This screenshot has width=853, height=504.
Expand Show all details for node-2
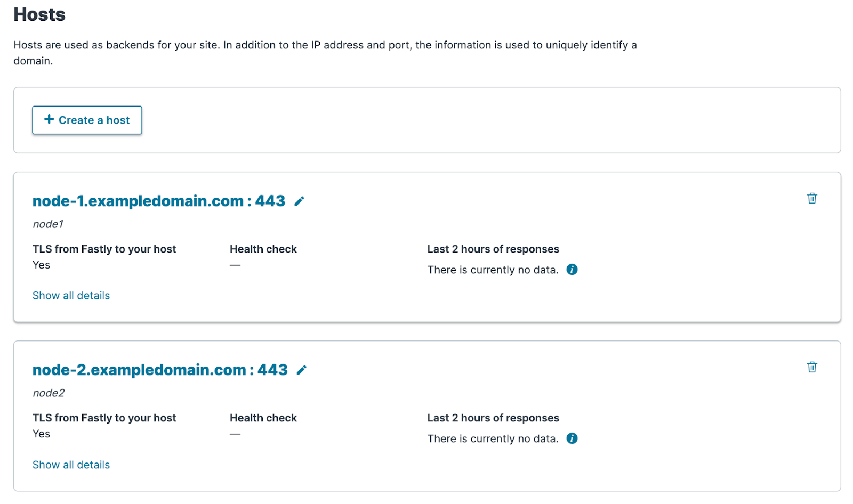(x=71, y=465)
